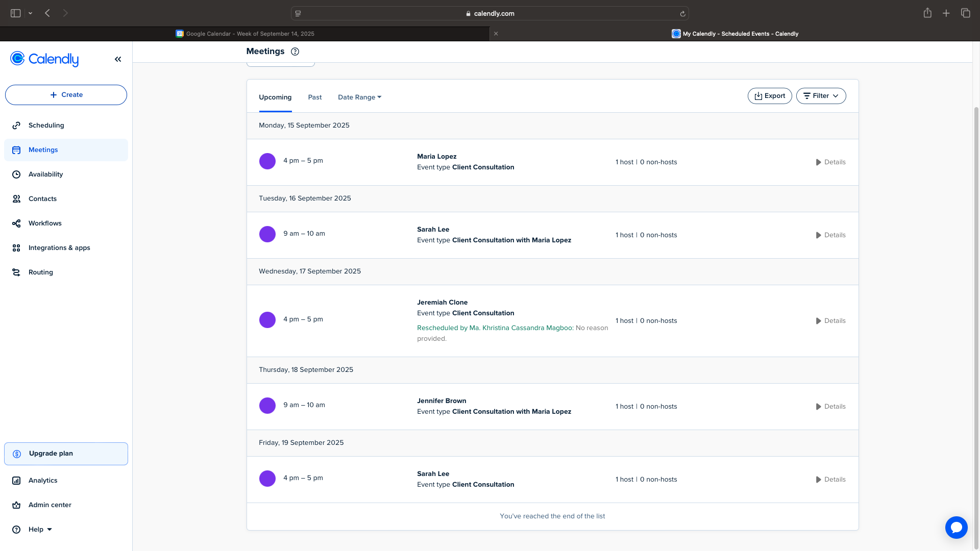
Task: Open Workflows from the sidebar
Action: pyautogui.click(x=45, y=223)
